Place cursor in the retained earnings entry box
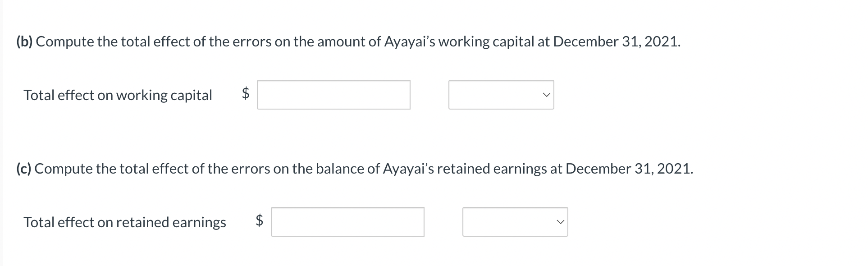This screenshot has width=868, height=266. [x=347, y=222]
